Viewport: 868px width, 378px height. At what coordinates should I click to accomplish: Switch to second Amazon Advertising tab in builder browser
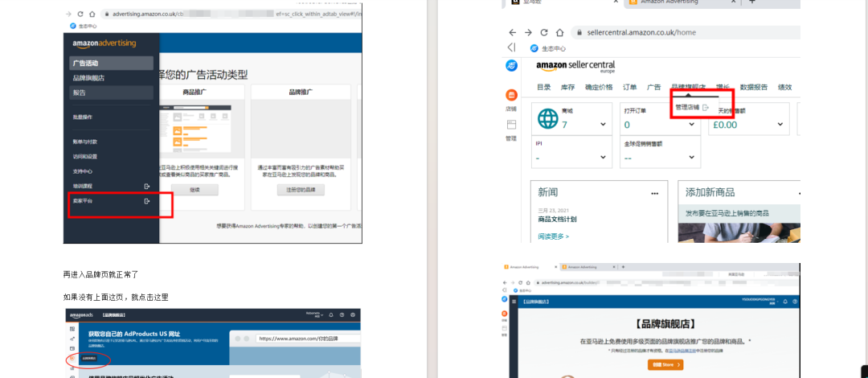pyautogui.click(x=588, y=267)
